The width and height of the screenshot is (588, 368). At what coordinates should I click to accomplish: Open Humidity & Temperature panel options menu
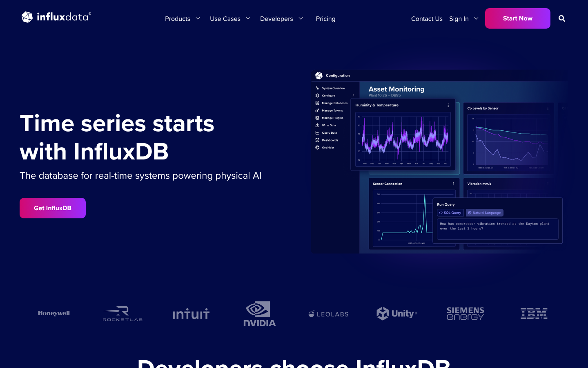[448, 105]
